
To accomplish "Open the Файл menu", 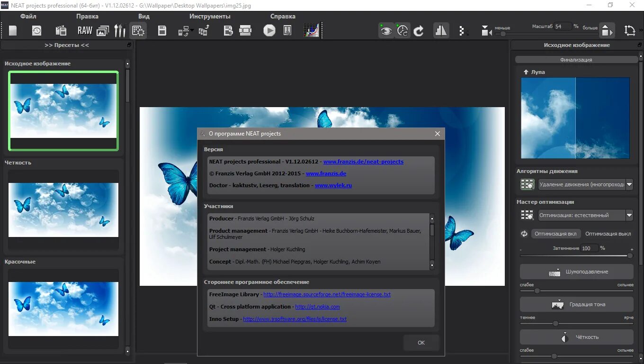I will pyautogui.click(x=28, y=16).
